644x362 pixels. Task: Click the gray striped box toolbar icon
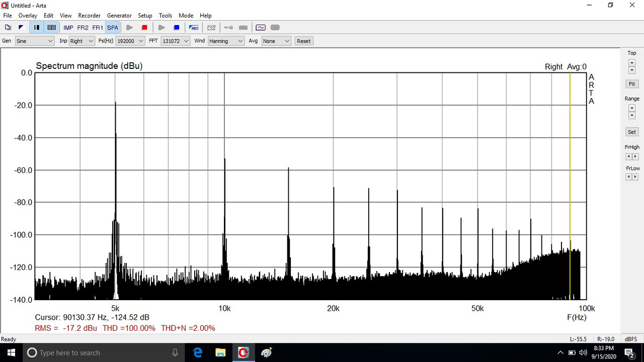[x=211, y=28]
